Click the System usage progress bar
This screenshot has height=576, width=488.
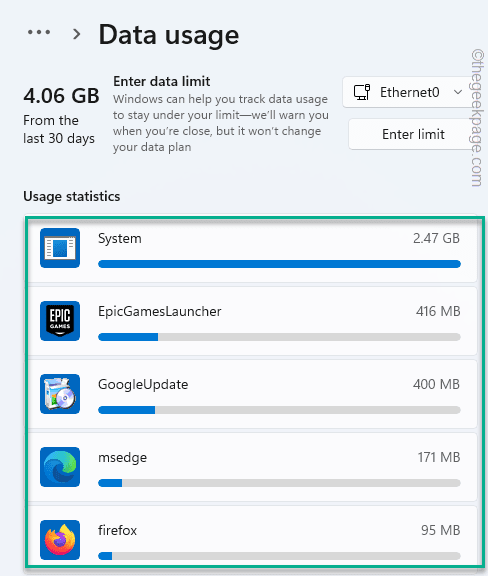tap(279, 264)
